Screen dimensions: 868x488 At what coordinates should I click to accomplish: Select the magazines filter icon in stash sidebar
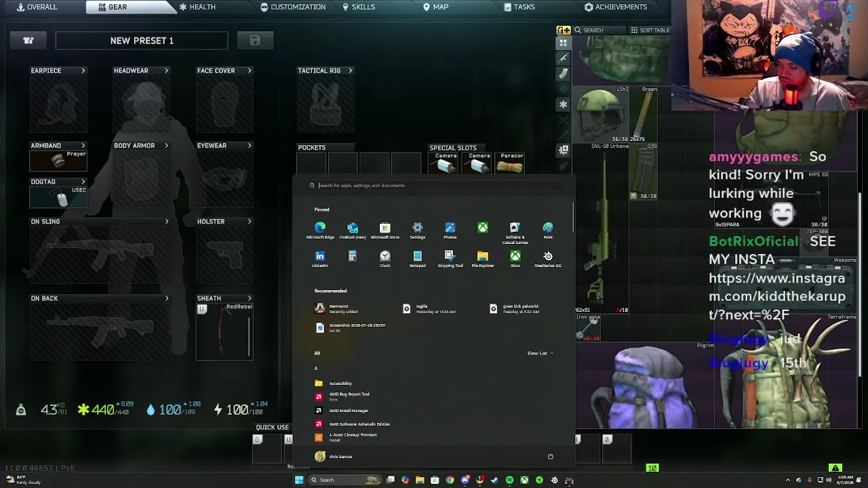(564, 73)
